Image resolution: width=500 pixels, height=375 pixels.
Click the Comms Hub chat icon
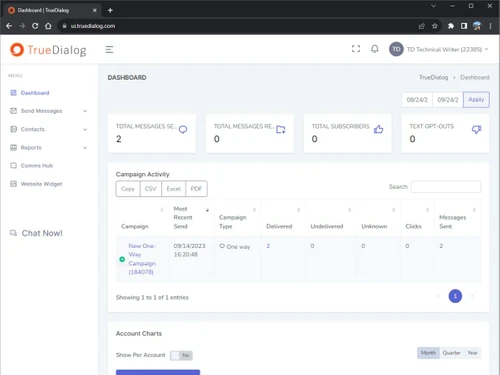(x=13, y=165)
